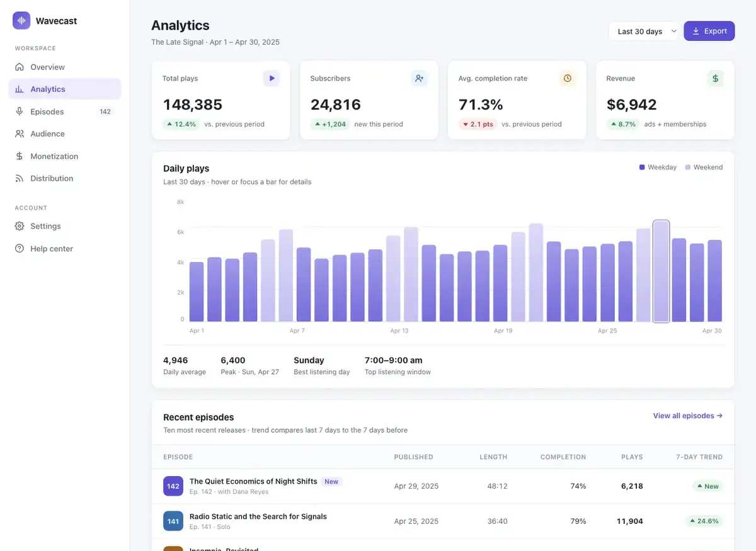Click the Episodes count badge 142

click(105, 111)
